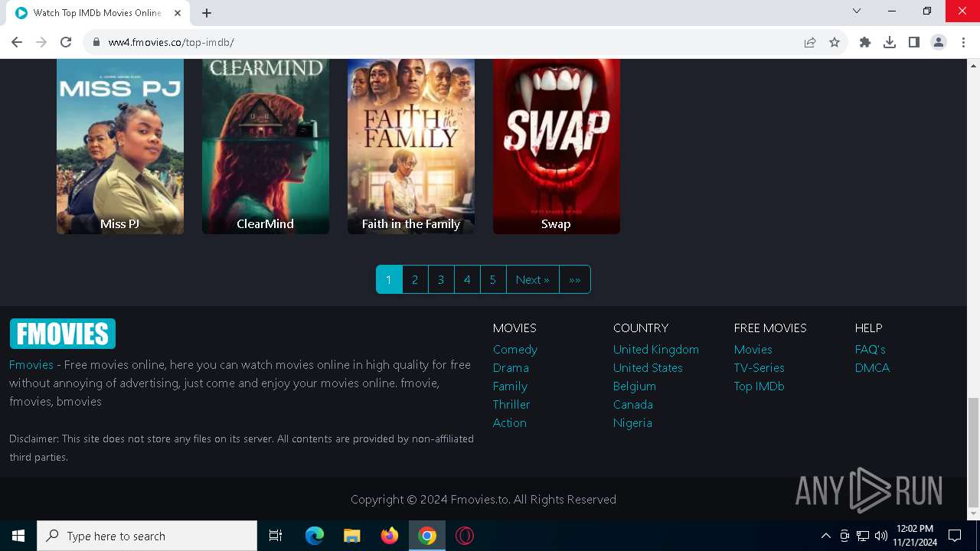Click the taskbar search box
Image resolution: width=980 pixels, height=551 pixels.
(147, 536)
